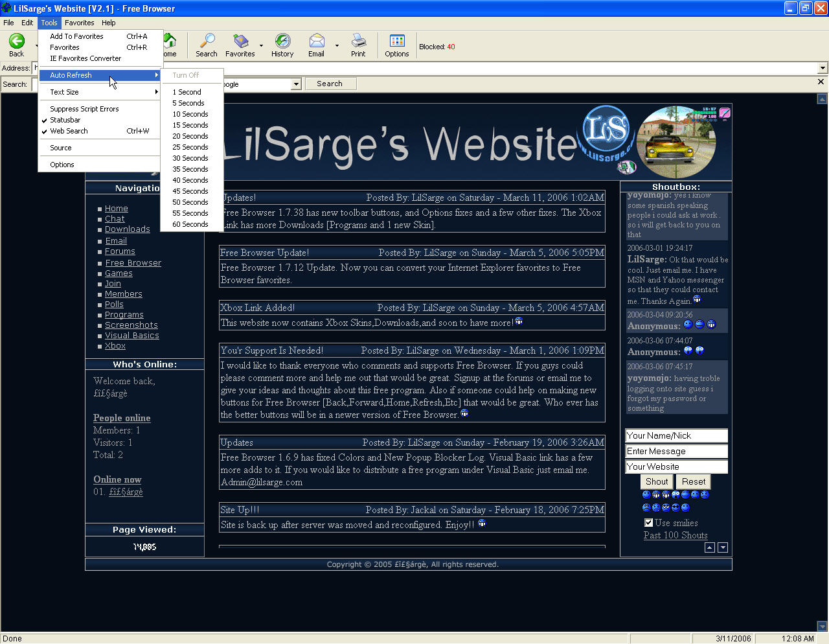Click the Your Name/Nick input field
The image size is (829, 644).
[676, 435]
